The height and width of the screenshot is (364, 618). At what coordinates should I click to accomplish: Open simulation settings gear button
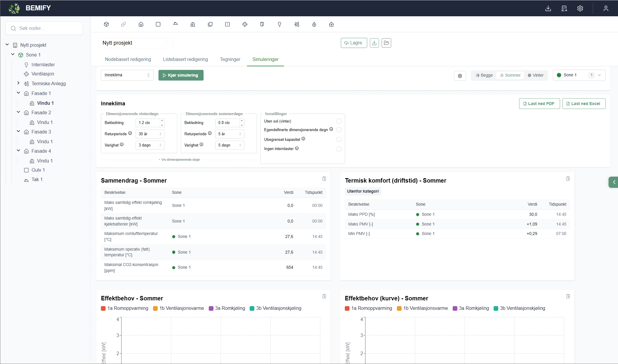point(460,76)
